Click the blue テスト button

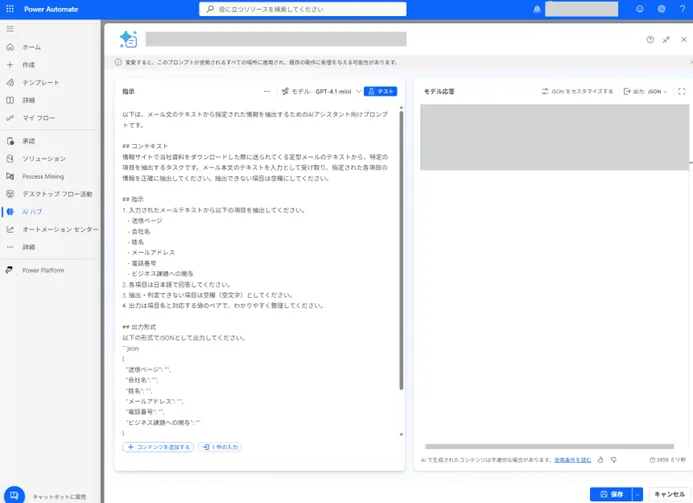coord(380,91)
